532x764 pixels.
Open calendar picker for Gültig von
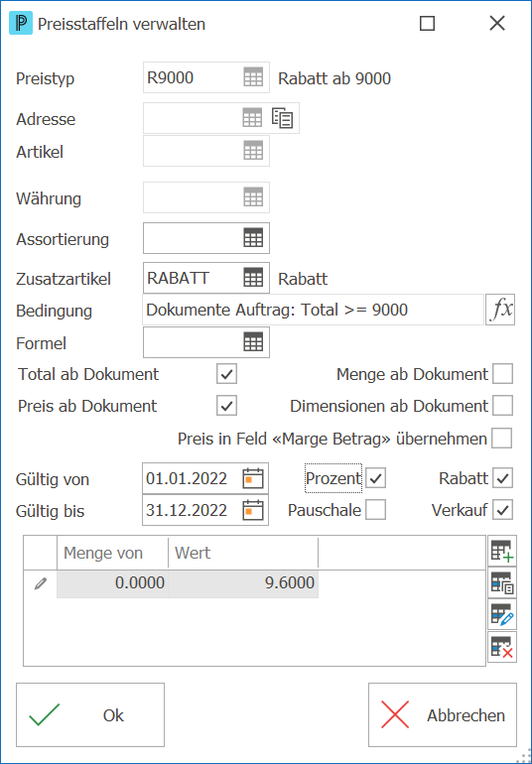coord(253,478)
